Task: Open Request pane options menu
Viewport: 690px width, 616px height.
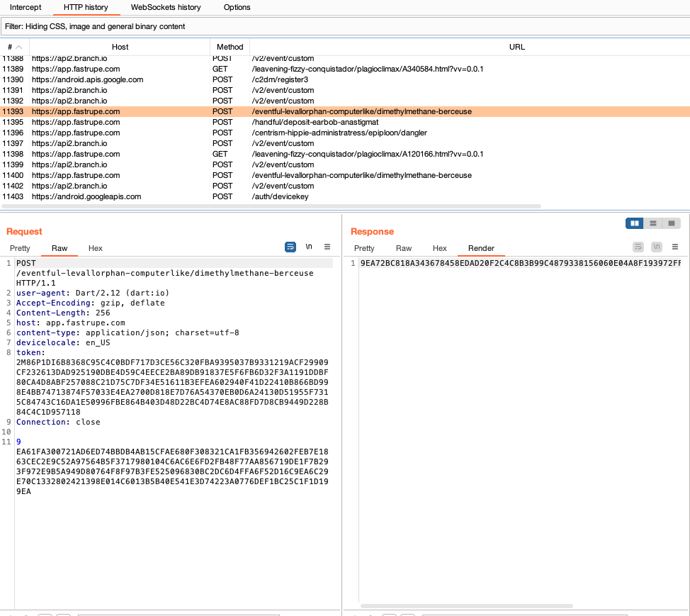Action: coord(327,247)
